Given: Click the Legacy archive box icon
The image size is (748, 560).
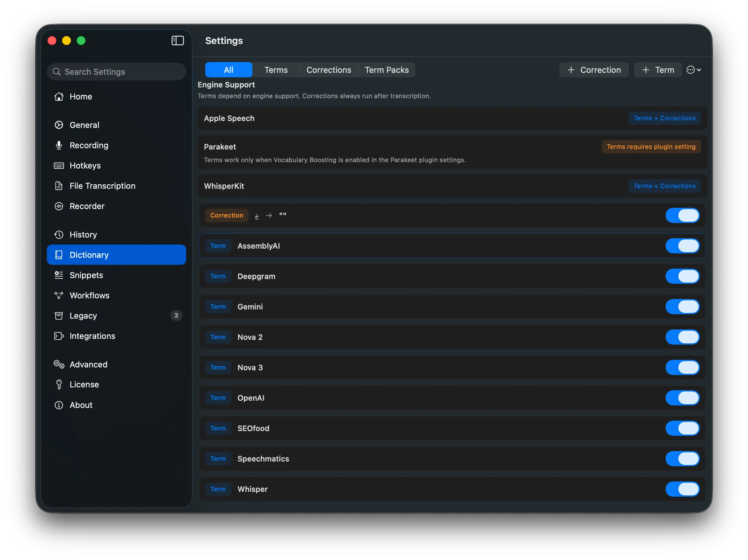Looking at the screenshot, I should pos(59,316).
